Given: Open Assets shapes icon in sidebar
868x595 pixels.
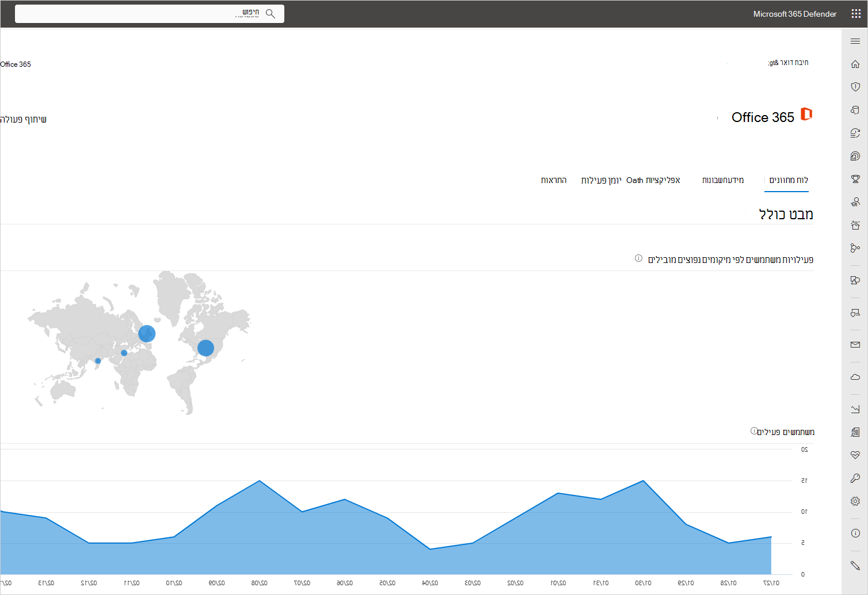Looking at the screenshot, I should (855, 280).
